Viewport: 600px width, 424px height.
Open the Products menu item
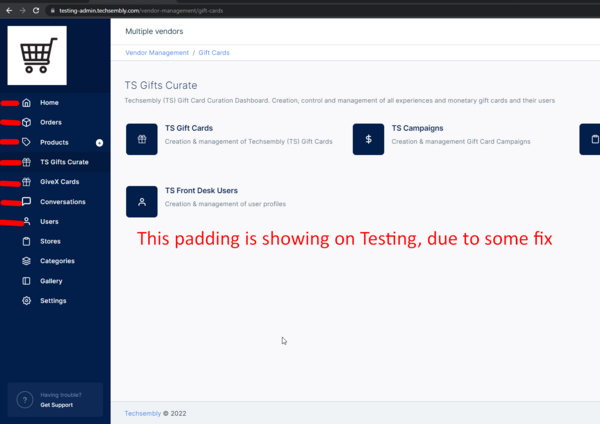pyautogui.click(x=55, y=142)
